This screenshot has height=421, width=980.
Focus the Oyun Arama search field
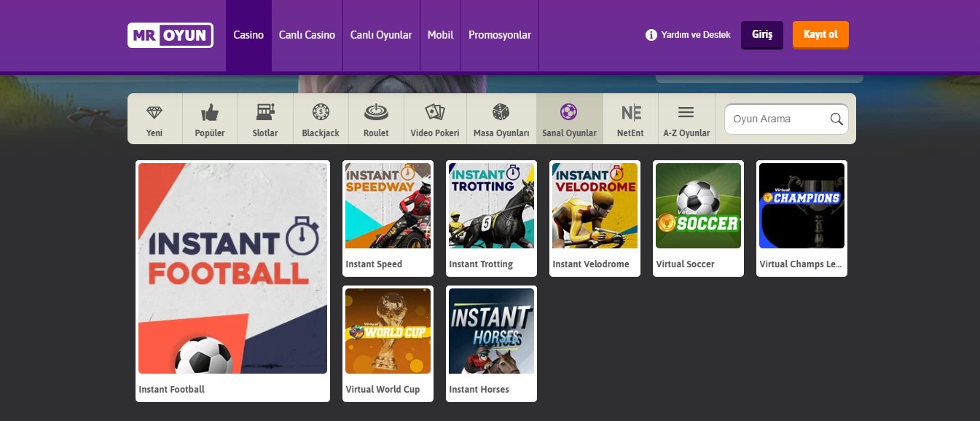point(776,119)
